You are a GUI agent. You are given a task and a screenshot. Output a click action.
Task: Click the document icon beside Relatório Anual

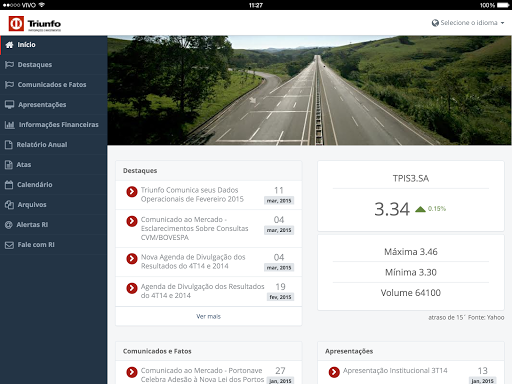pos(9,145)
